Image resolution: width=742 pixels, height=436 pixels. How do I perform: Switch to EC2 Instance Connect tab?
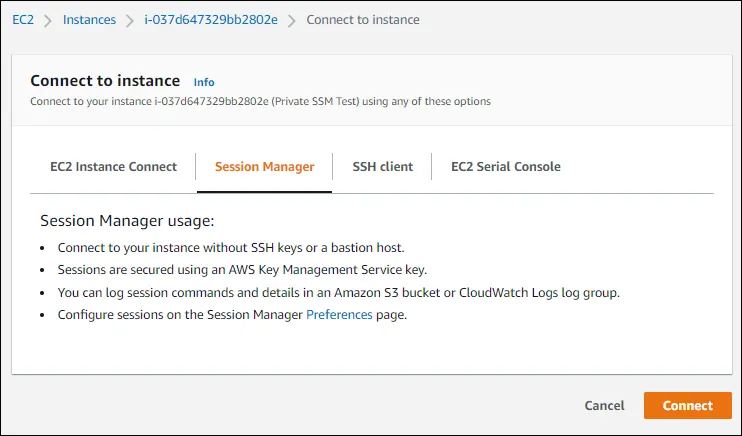[x=113, y=167]
